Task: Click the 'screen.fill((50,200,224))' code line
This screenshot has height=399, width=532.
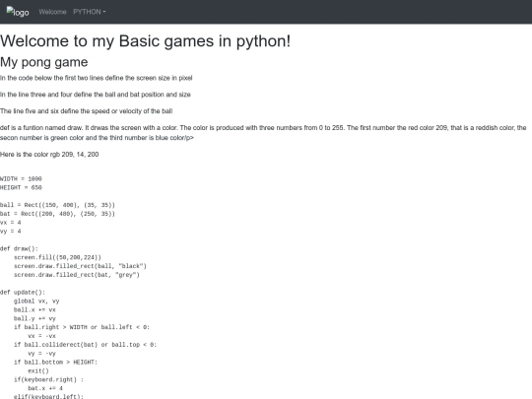Action: (57, 257)
